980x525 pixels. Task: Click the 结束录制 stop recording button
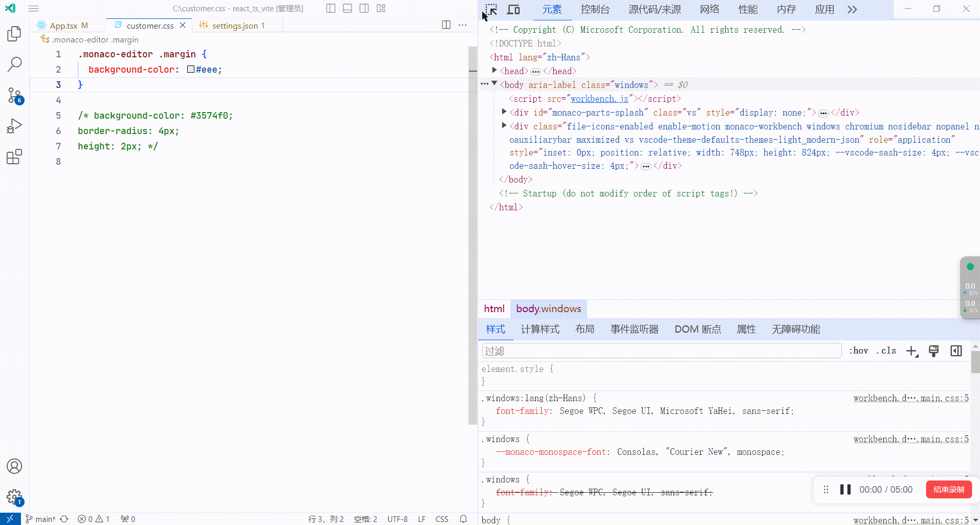(949, 490)
